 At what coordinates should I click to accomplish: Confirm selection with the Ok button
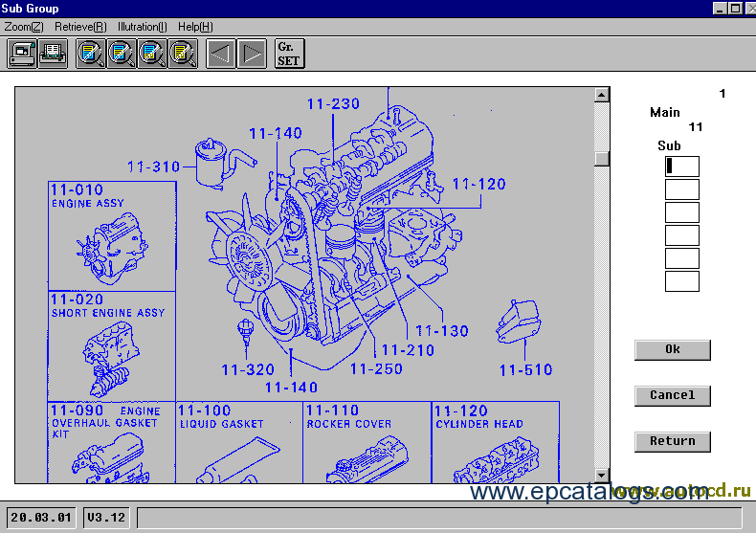[673, 350]
